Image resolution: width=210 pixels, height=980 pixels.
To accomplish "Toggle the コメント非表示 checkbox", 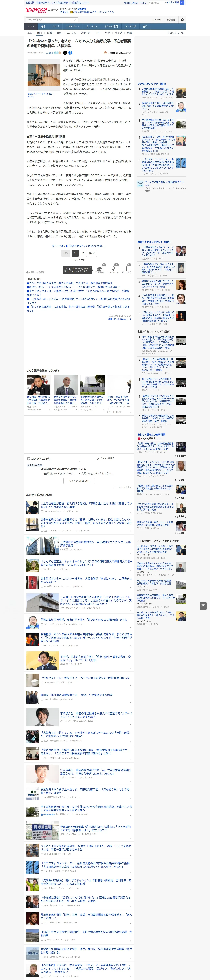I will point(115,487).
